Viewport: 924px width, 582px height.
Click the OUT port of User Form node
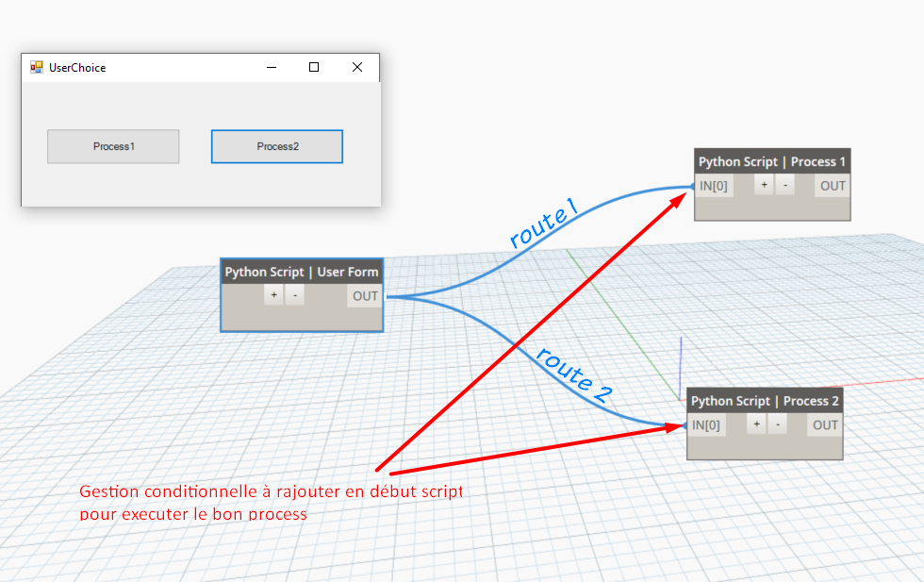[364, 295]
